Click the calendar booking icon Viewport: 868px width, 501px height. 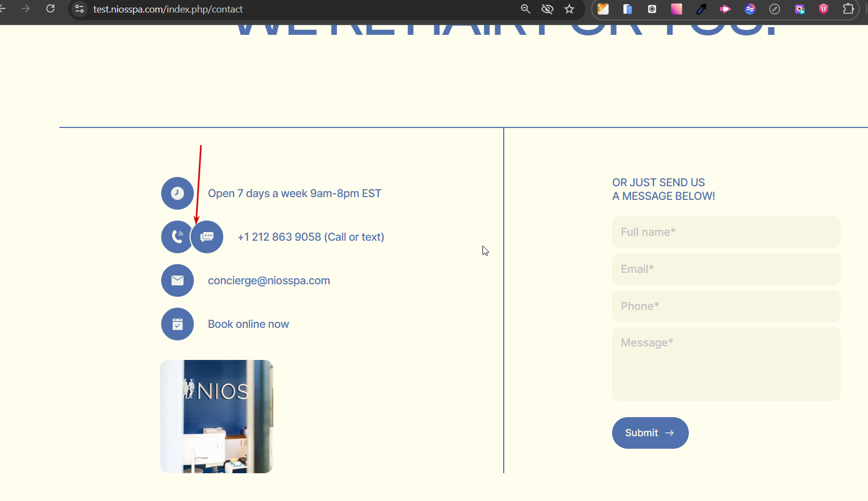[x=178, y=324]
